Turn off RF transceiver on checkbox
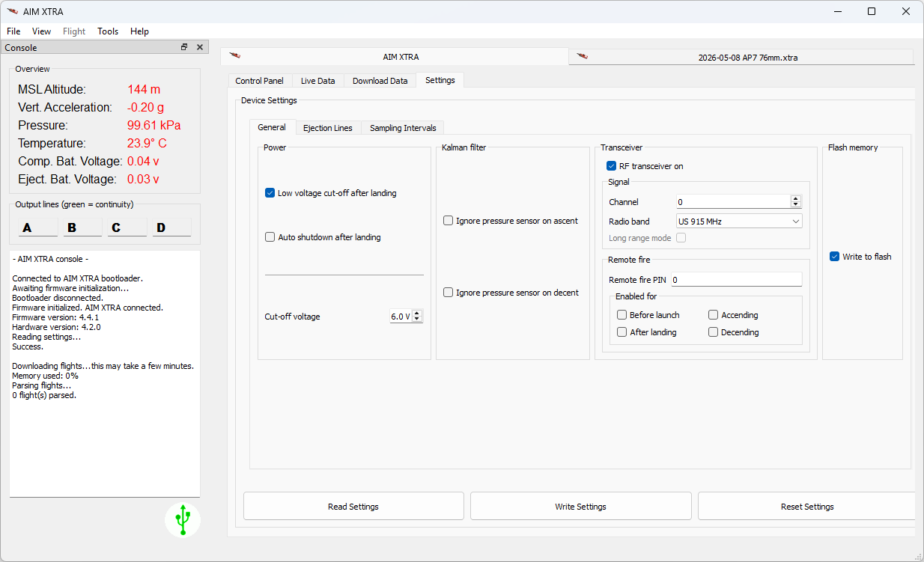The height and width of the screenshot is (562, 924). click(611, 166)
